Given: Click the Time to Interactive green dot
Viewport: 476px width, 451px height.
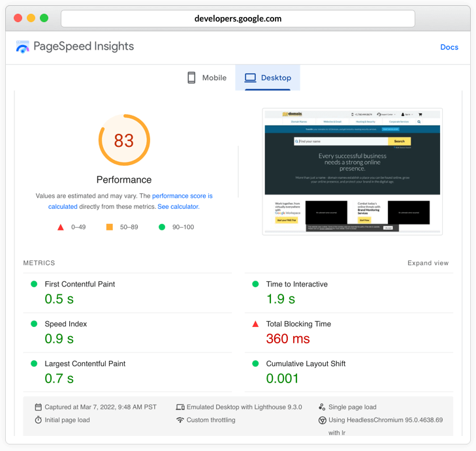Looking at the screenshot, I should [x=255, y=284].
